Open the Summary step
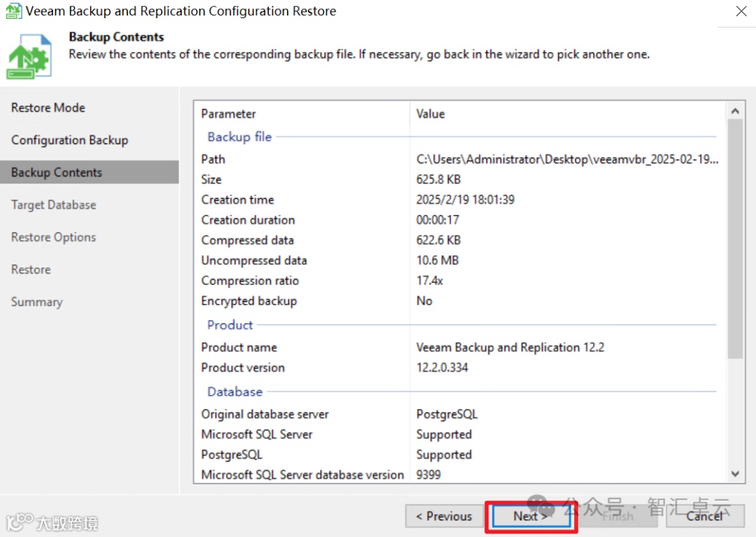The image size is (756, 537). 36,302
